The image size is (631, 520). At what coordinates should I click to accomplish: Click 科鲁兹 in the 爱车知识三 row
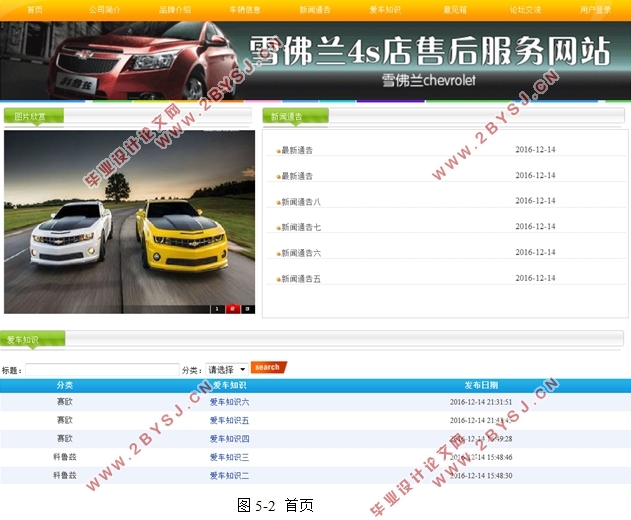pyautogui.click(x=64, y=457)
